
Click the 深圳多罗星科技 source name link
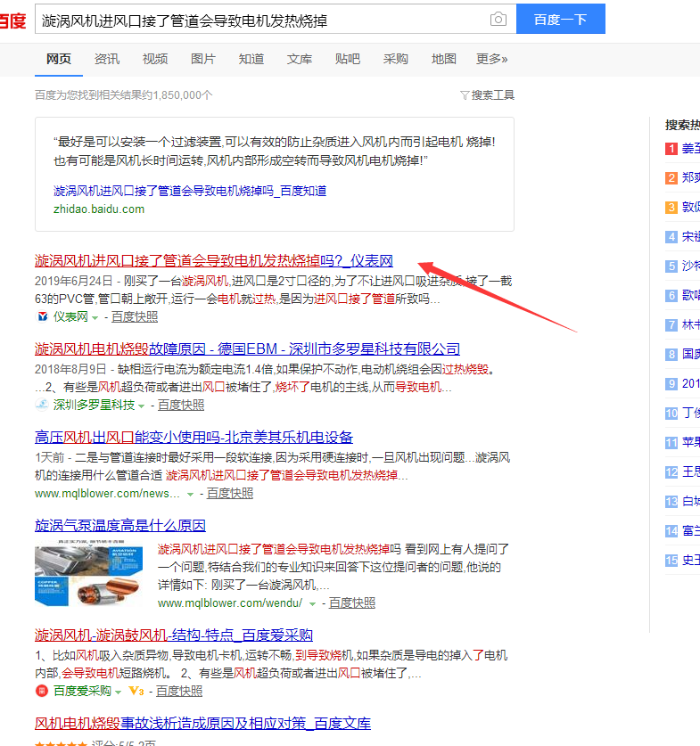pos(94,405)
